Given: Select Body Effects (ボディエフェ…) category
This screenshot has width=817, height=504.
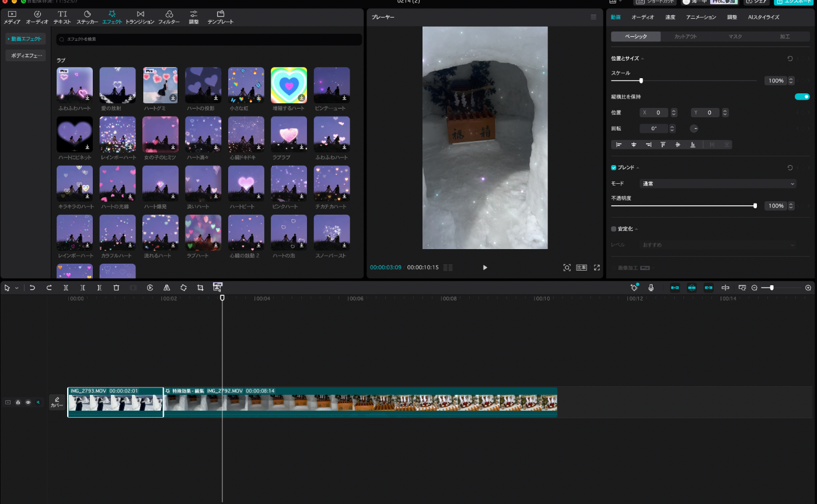Looking at the screenshot, I should coord(26,55).
